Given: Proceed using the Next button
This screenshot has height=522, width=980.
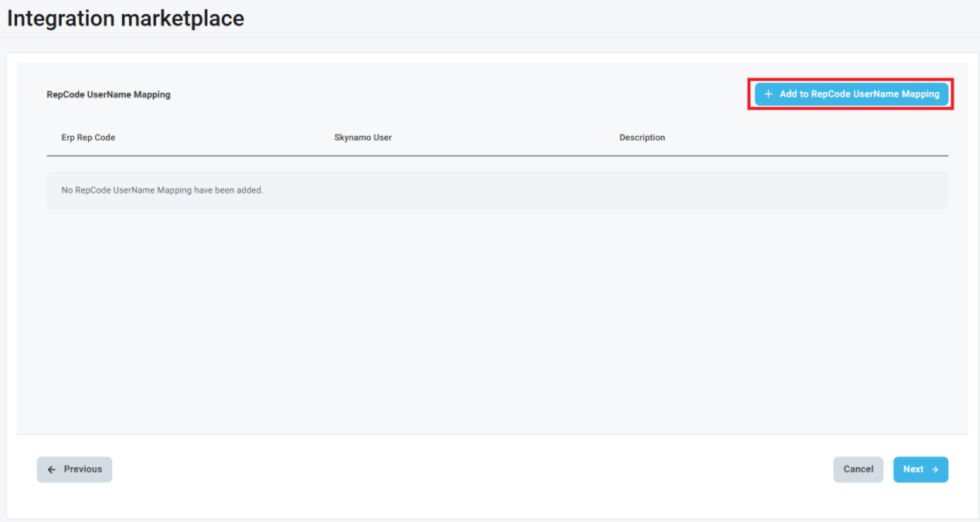Looking at the screenshot, I should click(x=920, y=469).
